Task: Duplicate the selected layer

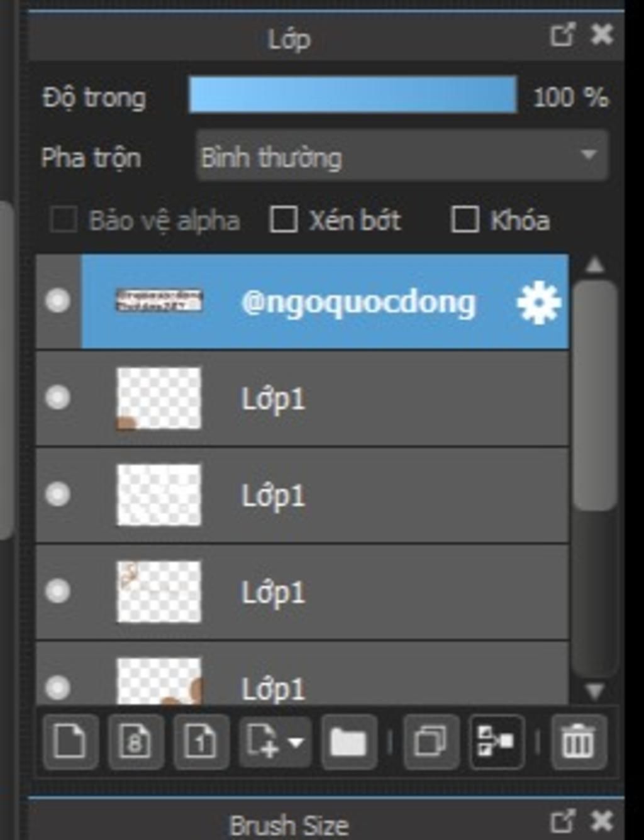Action: pyautogui.click(x=431, y=742)
